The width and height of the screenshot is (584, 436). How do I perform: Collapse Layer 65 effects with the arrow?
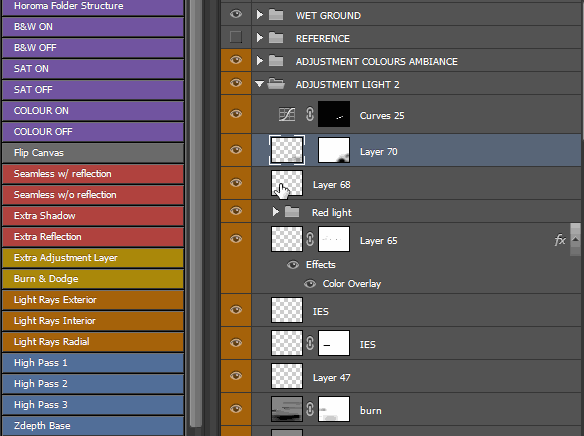click(x=575, y=239)
